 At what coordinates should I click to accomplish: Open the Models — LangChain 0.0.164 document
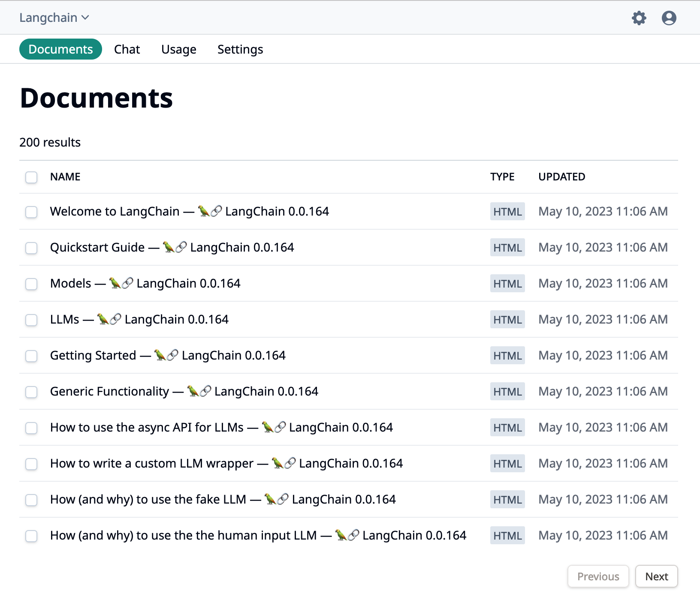[145, 283]
